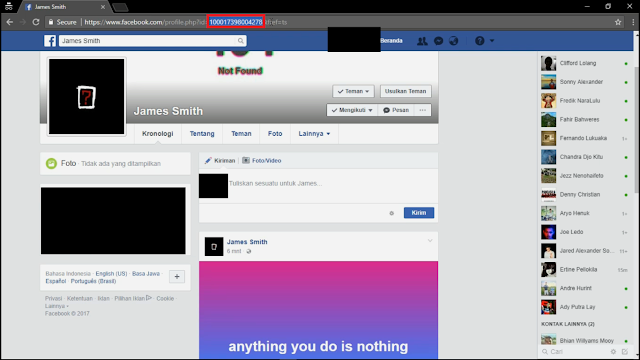Select the Tentang tab
640x360 pixels.
[x=202, y=134]
